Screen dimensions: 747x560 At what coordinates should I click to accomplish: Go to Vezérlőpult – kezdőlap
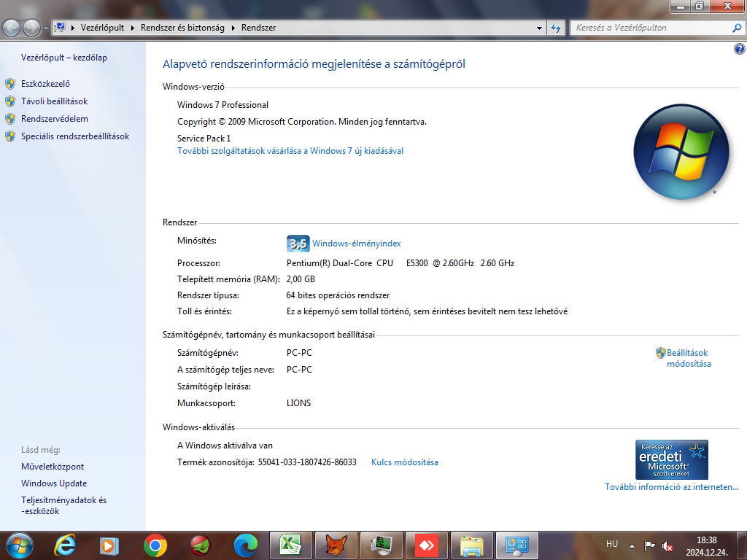64,58
